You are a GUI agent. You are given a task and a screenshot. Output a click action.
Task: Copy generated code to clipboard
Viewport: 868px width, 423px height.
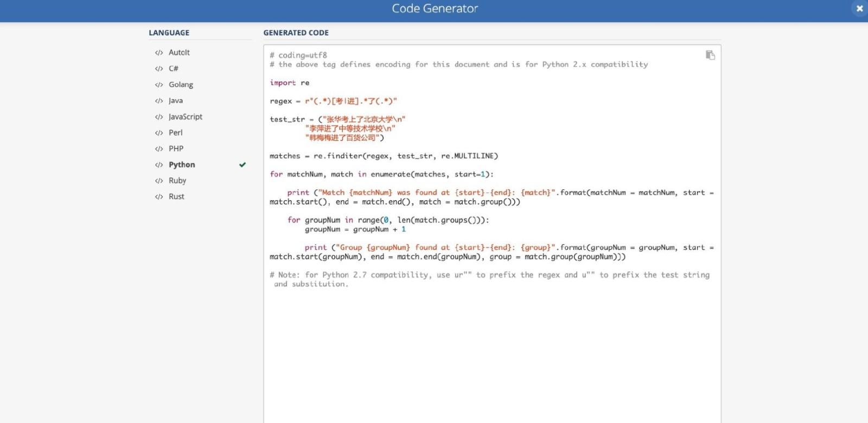point(710,55)
